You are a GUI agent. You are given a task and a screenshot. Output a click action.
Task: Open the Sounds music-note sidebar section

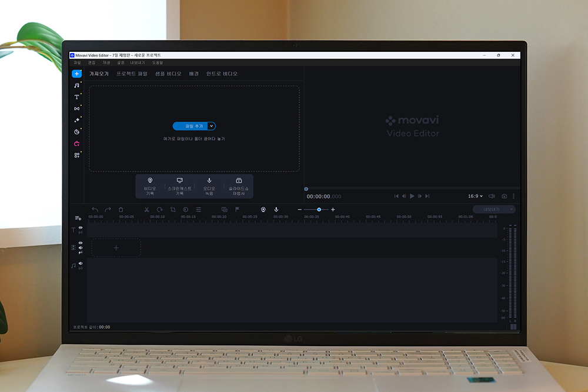pyautogui.click(x=76, y=85)
